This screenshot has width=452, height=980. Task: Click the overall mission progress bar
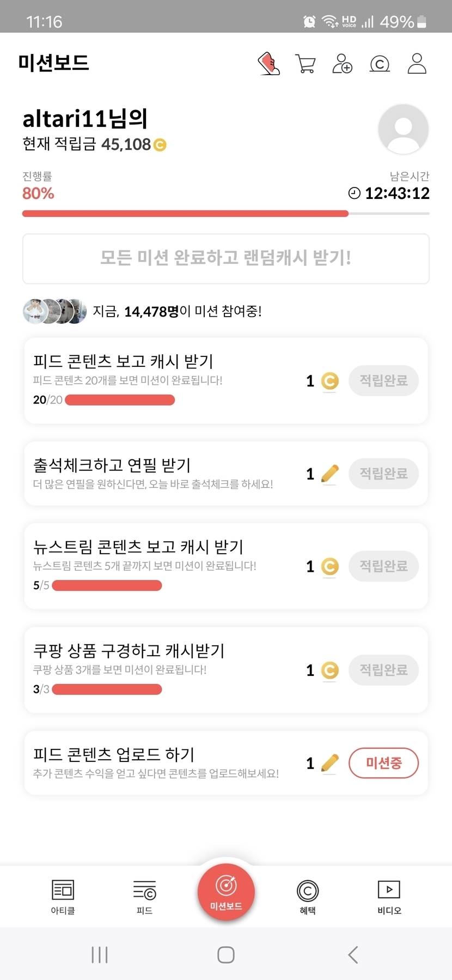(x=226, y=214)
